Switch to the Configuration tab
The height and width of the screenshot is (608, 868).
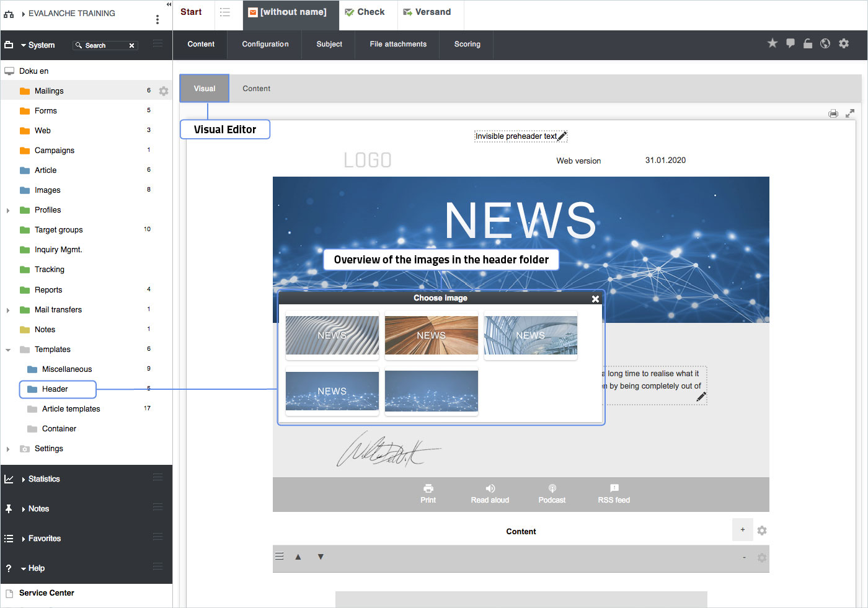click(265, 45)
